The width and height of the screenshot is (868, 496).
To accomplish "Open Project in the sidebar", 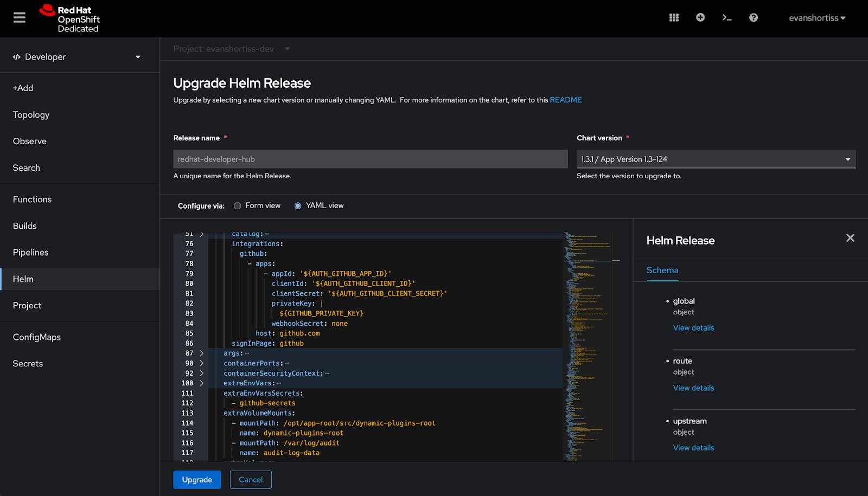I will tap(80, 306).
